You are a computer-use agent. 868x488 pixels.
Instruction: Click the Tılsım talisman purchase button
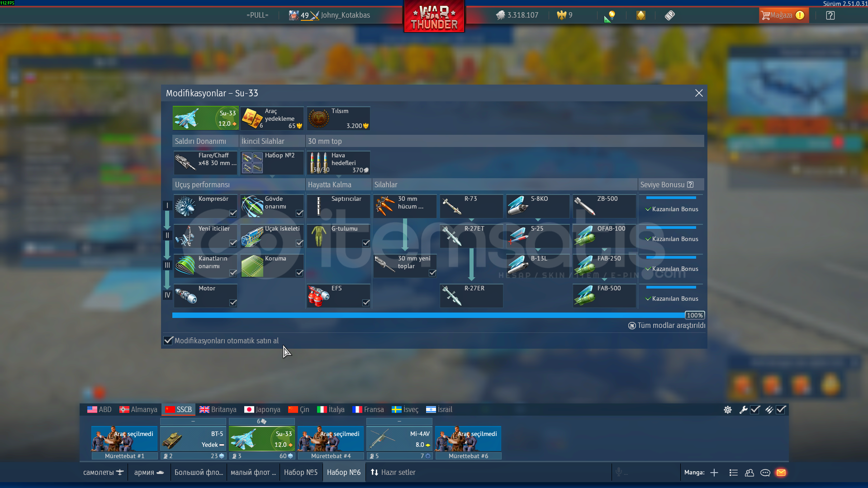(339, 118)
